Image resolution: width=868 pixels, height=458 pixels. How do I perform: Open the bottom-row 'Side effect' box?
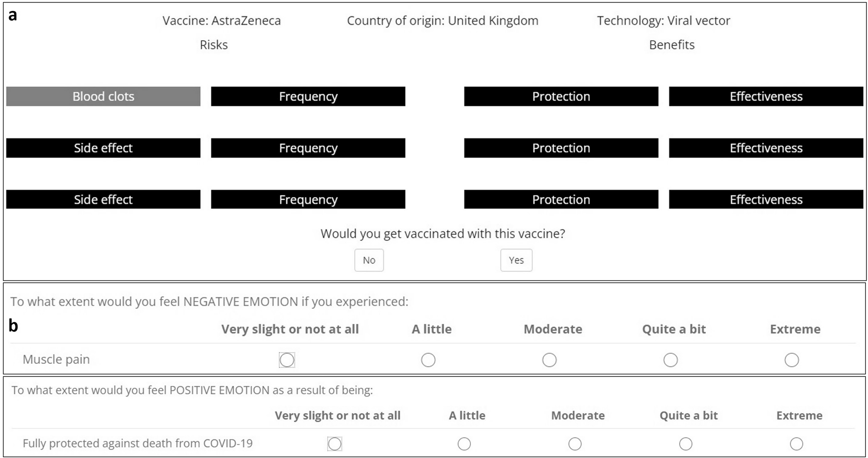(x=103, y=199)
